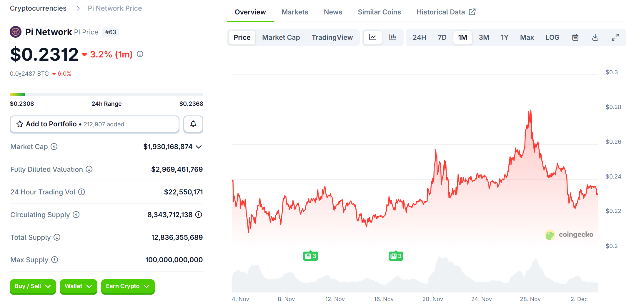Switch chart to Market Cap
This screenshot has height=304, width=644.
click(281, 37)
